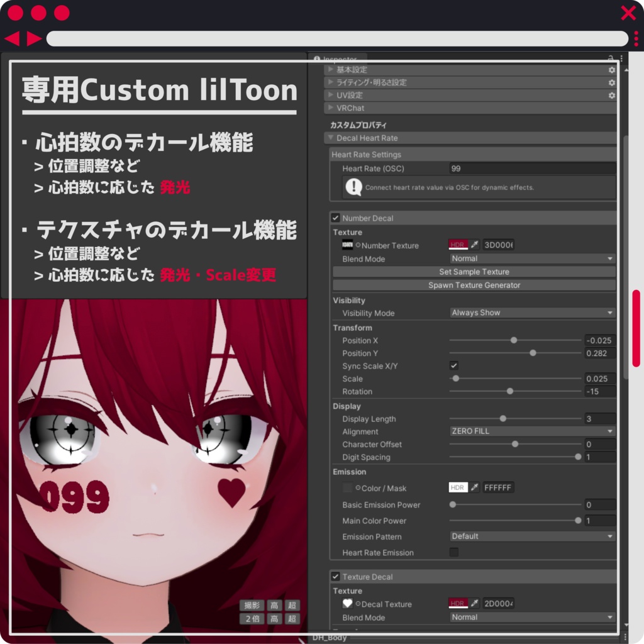Click the Scale slider handle
Image resolution: width=644 pixels, height=644 pixels.
point(455,378)
